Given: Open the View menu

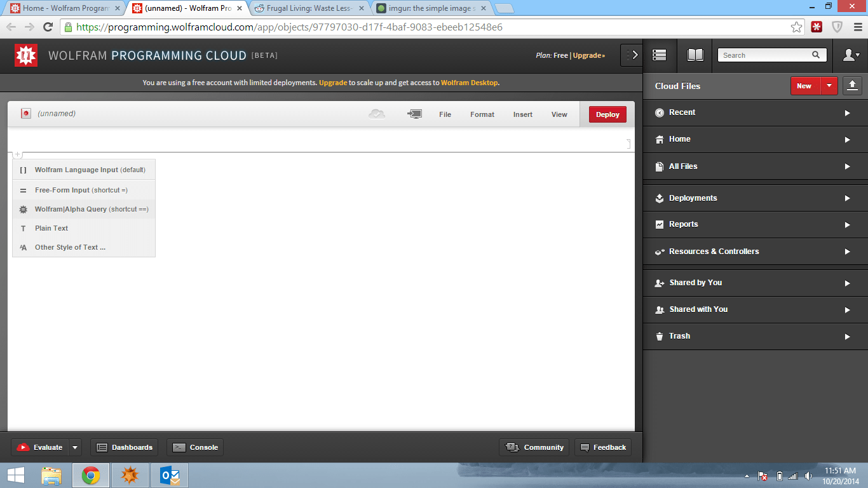Looking at the screenshot, I should tap(559, 114).
